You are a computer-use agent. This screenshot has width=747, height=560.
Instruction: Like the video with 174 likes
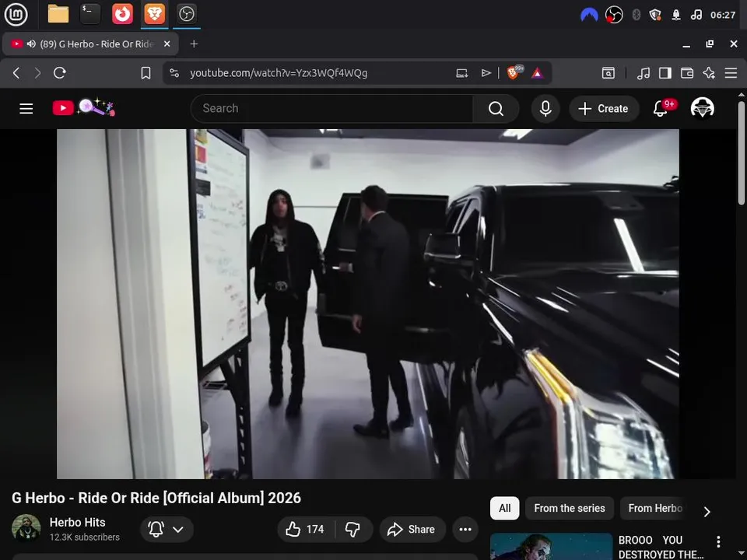coord(305,529)
